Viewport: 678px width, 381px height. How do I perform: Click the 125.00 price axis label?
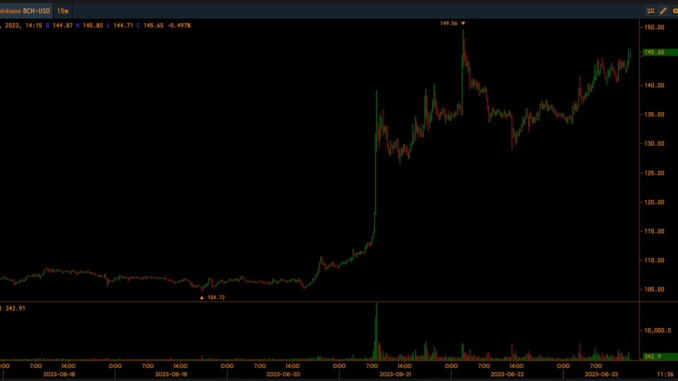[x=654, y=173]
